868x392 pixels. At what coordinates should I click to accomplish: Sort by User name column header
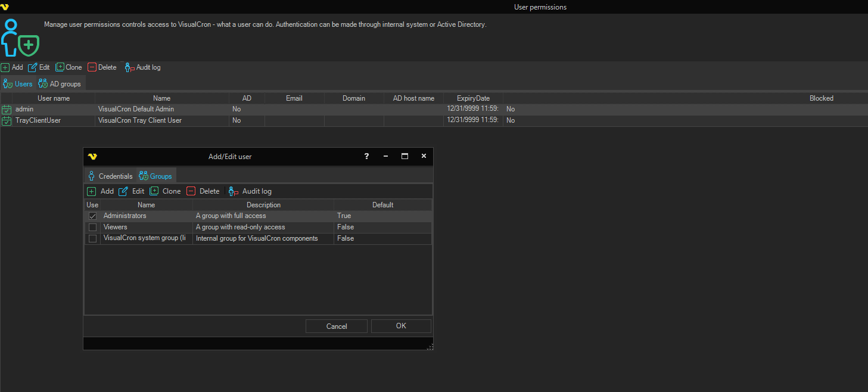(x=54, y=98)
